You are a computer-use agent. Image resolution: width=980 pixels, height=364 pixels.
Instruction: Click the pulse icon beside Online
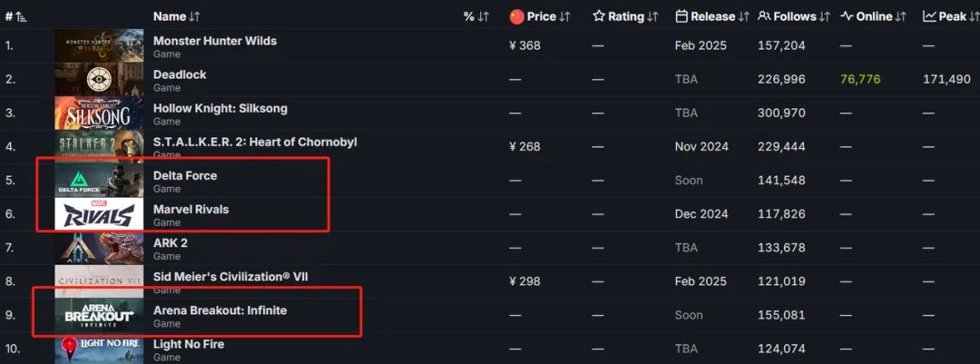click(x=847, y=16)
